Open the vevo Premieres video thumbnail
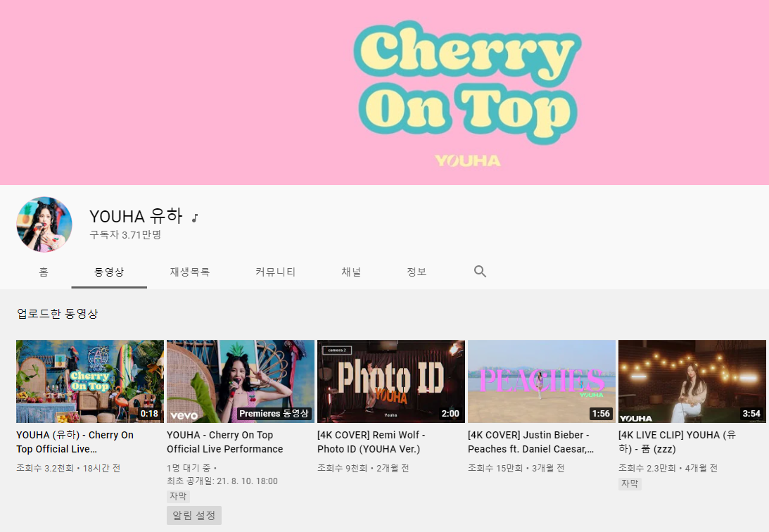The width and height of the screenshot is (769, 532). [x=241, y=381]
